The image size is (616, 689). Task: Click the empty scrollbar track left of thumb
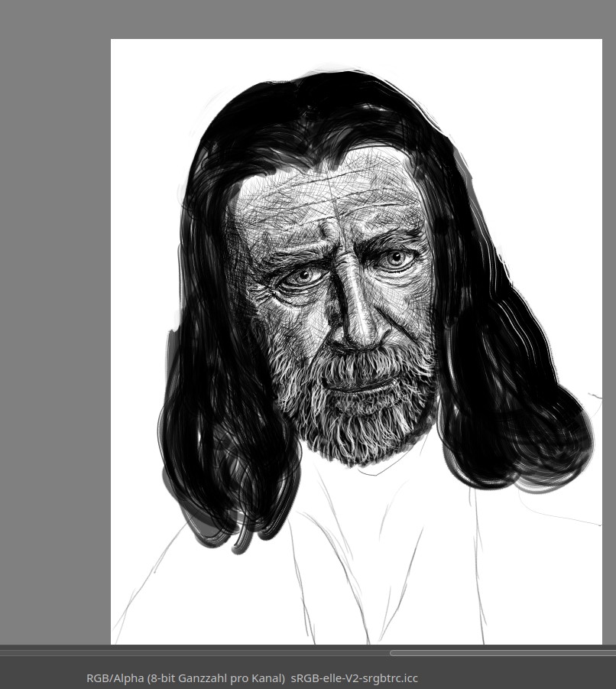(194, 653)
